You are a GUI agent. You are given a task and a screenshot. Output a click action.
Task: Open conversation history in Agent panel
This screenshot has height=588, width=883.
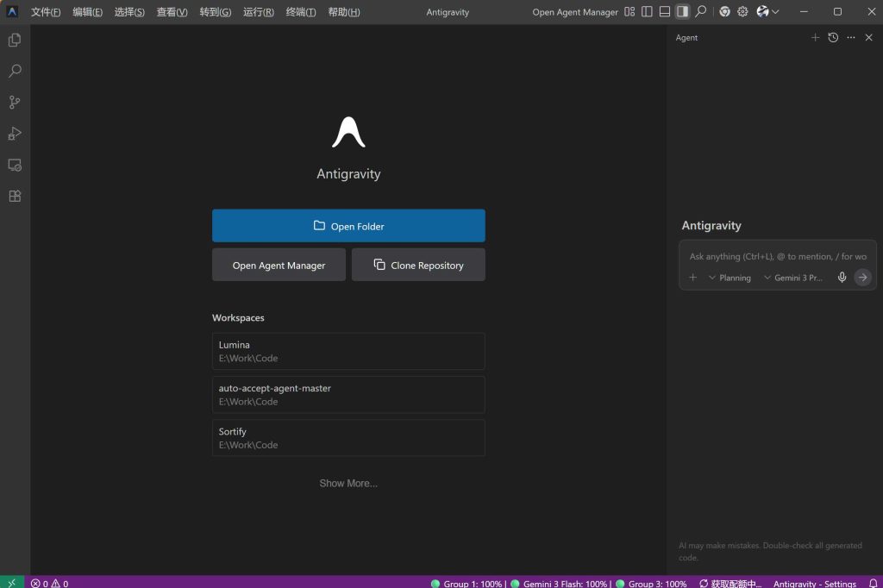[x=832, y=37]
